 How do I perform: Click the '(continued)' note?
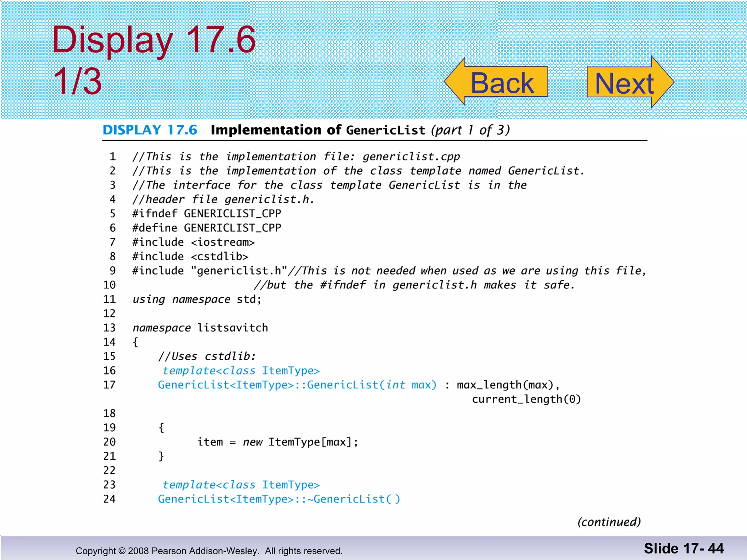[609, 522]
